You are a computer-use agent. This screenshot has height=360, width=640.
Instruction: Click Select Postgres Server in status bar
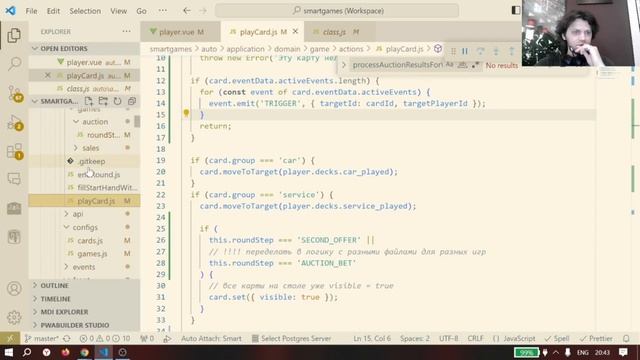tap(291, 338)
